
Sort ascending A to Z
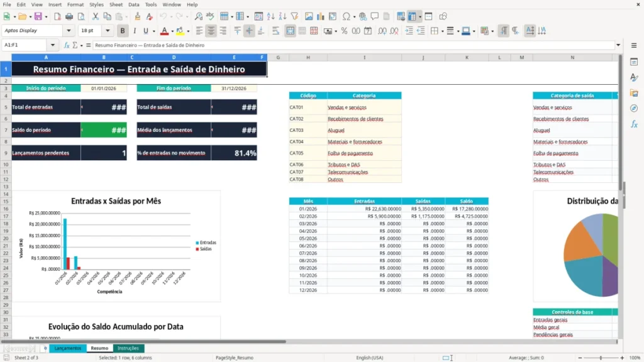[270, 16]
